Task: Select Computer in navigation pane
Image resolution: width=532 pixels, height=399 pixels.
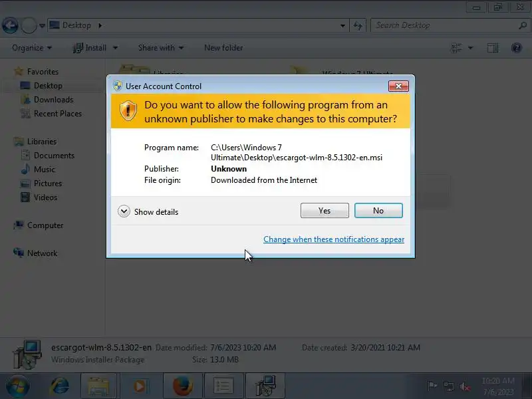Action: [45, 225]
